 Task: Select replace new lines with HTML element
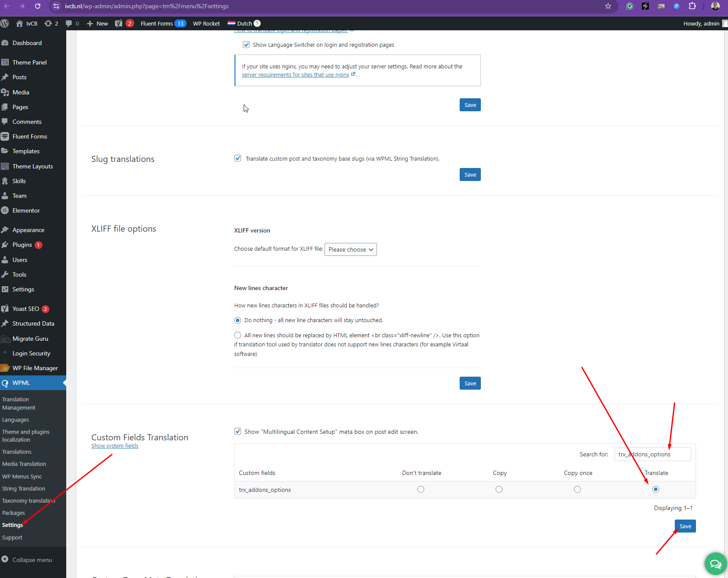[x=238, y=335]
